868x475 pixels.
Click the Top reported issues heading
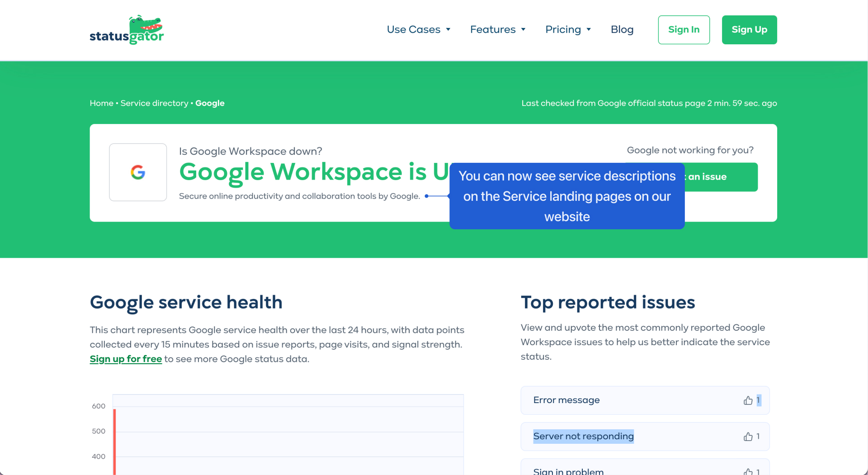608,302
